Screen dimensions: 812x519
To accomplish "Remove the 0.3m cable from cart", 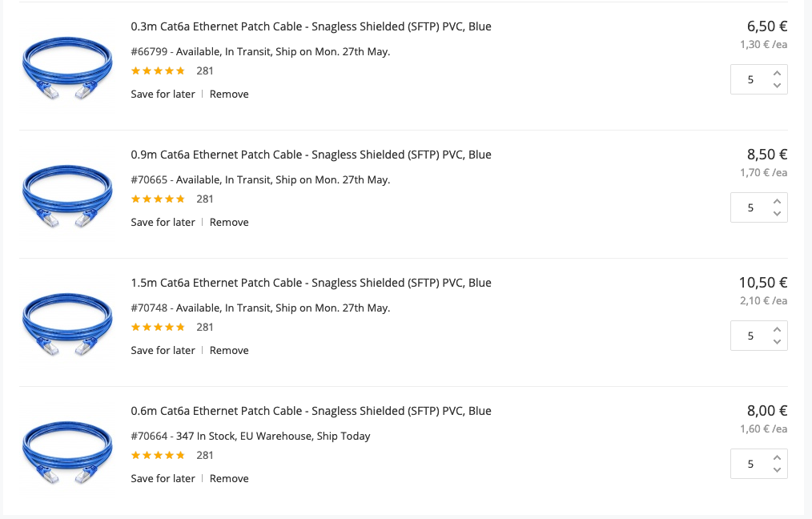I will click(x=229, y=95).
